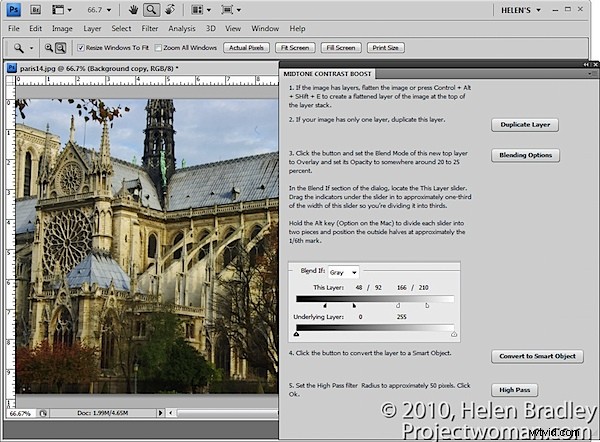Select the Rotate View tool icon
600x442 pixels.
(170, 10)
